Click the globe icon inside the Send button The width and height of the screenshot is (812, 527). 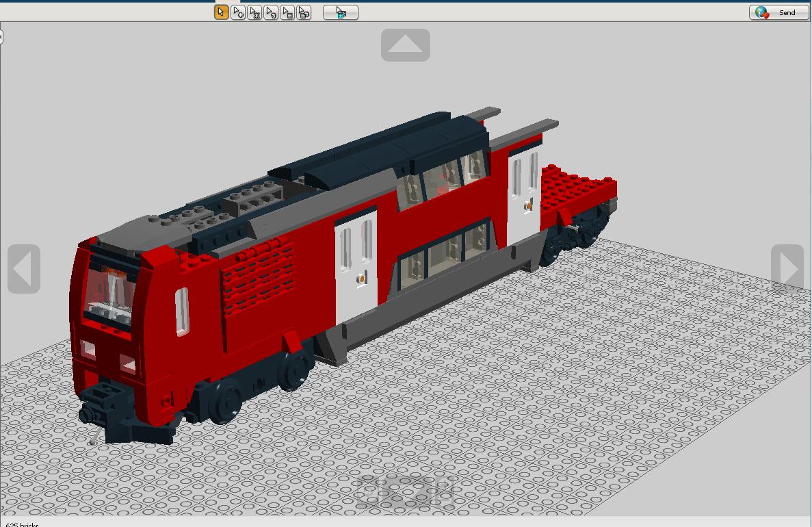click(x=760, y=12)
